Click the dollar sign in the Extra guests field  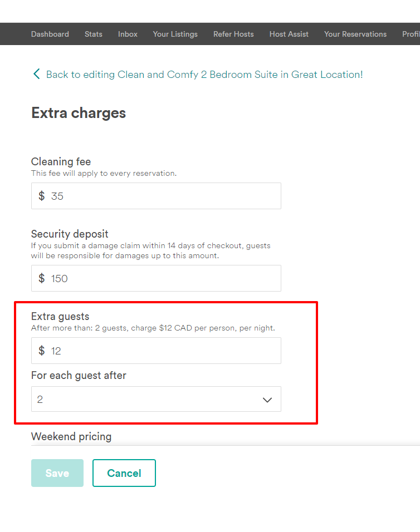pos(41,351)
